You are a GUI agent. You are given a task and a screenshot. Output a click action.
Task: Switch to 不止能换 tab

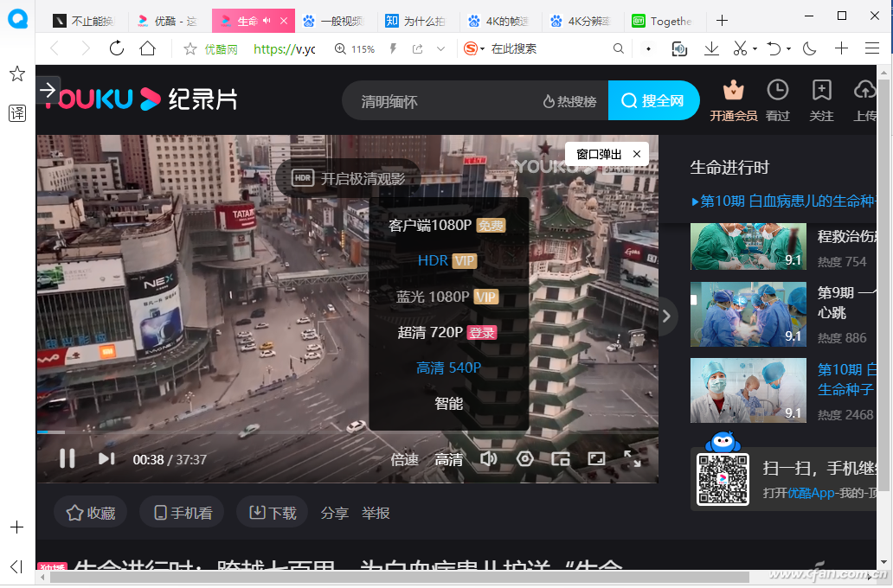[86, 21]
